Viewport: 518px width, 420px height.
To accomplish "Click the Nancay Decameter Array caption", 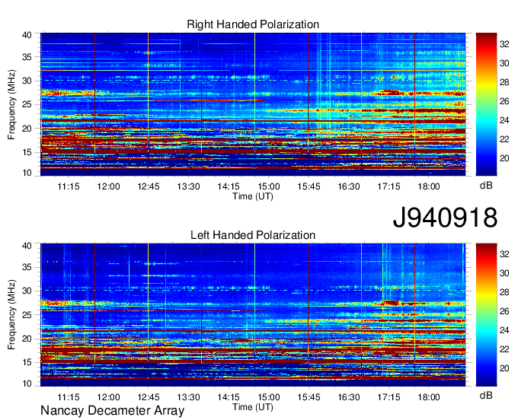I will [x=112, y=411].
